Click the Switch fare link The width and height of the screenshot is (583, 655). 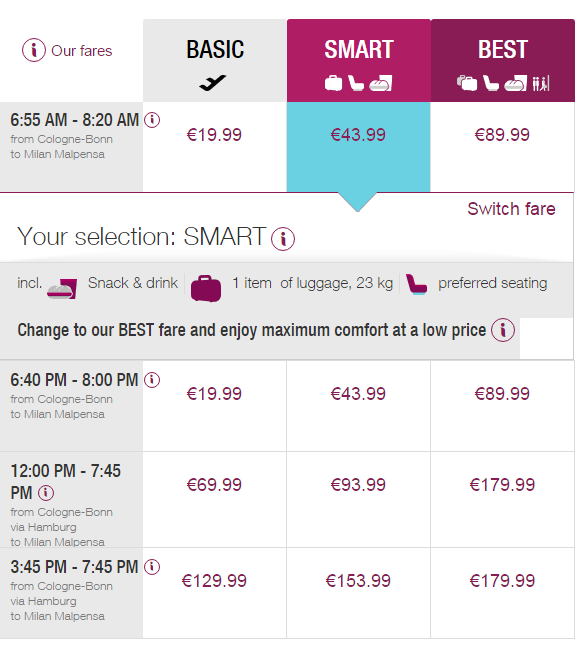(x=511, y=208)
